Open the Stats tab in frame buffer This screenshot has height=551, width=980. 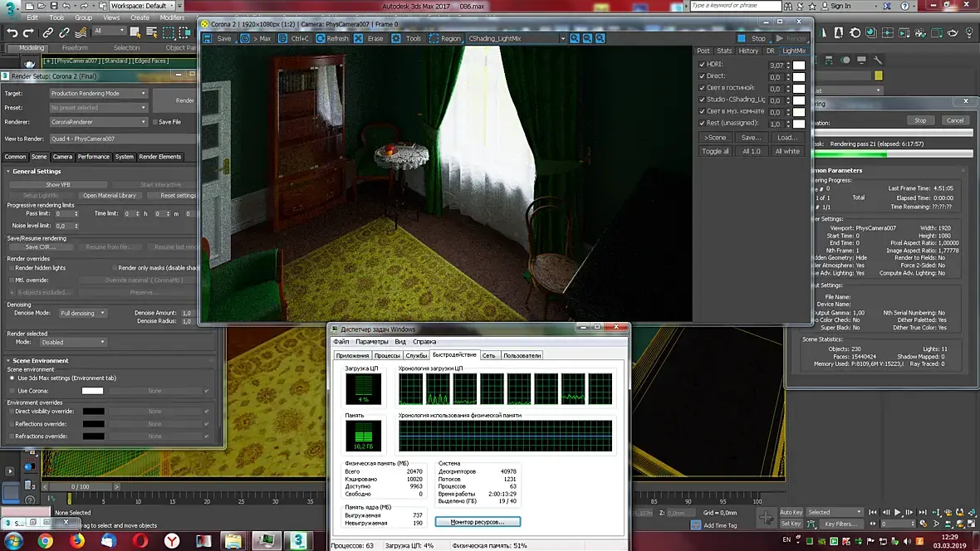[723, 51]
